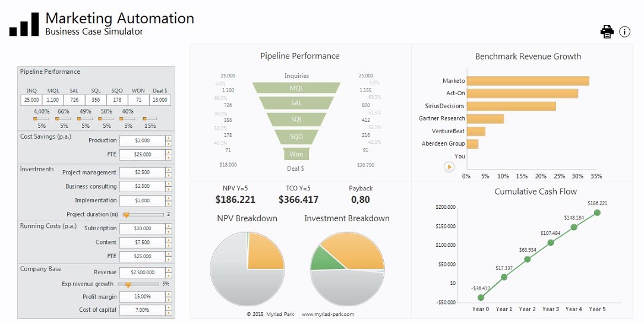Select the Deal $ input field
Screen dimensions: 644x323
coord(159,100)
